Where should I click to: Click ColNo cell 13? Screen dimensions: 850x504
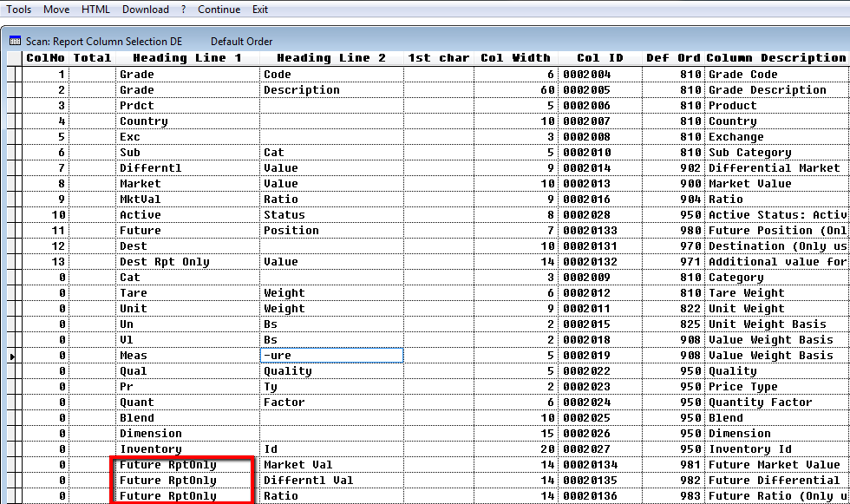45,262
